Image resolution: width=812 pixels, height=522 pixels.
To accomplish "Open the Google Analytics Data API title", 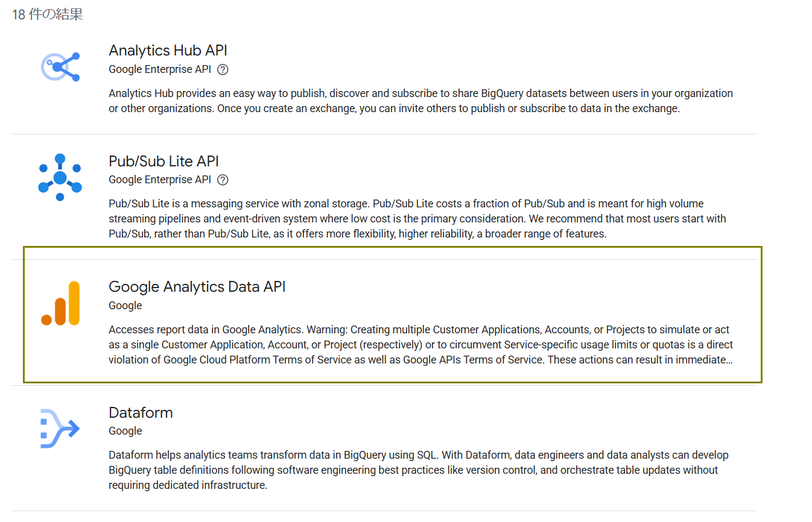I will [197, 286].
